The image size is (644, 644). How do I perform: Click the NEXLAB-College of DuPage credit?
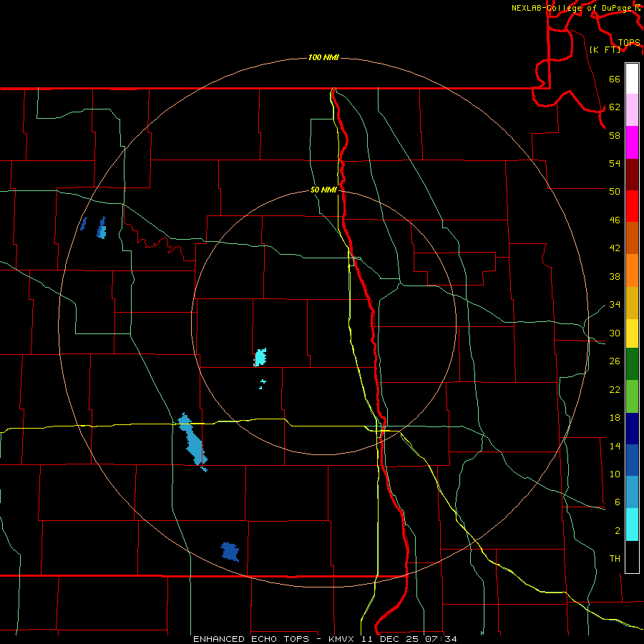click(572, 8)
